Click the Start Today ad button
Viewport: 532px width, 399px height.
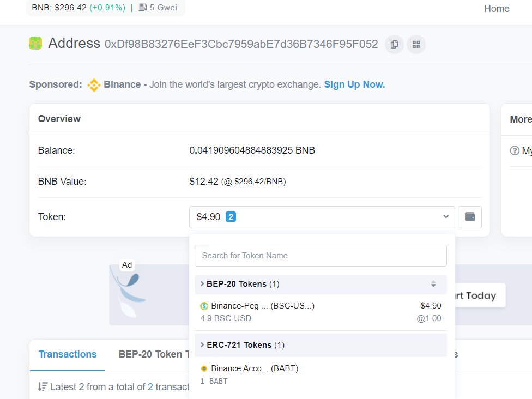coord(480,295)
